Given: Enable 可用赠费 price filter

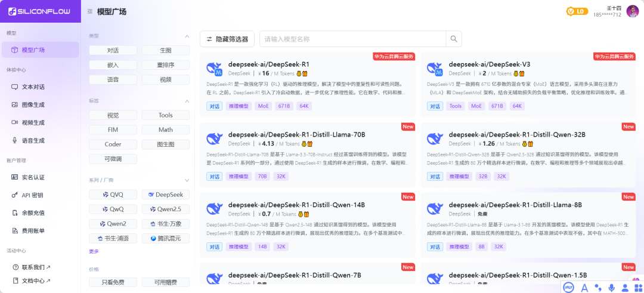Looking at the screenshot, I should pos(166,282).
